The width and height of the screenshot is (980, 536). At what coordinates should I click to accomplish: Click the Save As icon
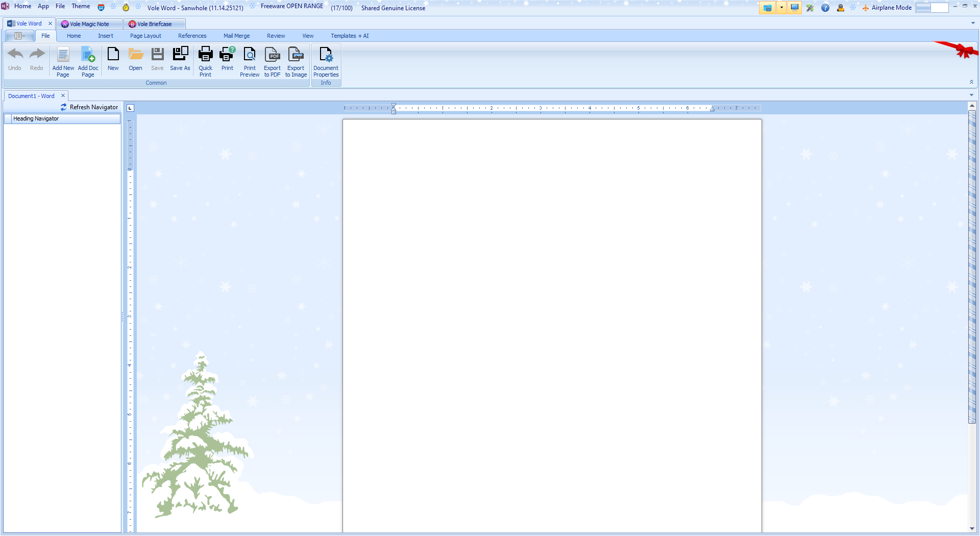[180, 55]
